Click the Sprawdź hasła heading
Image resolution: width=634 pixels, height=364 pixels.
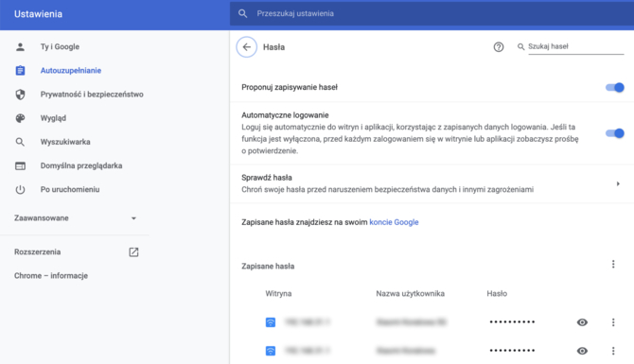(267, 178)
